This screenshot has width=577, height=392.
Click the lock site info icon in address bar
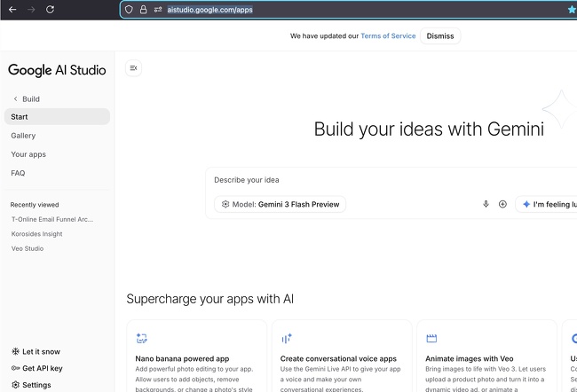[143, 10]
